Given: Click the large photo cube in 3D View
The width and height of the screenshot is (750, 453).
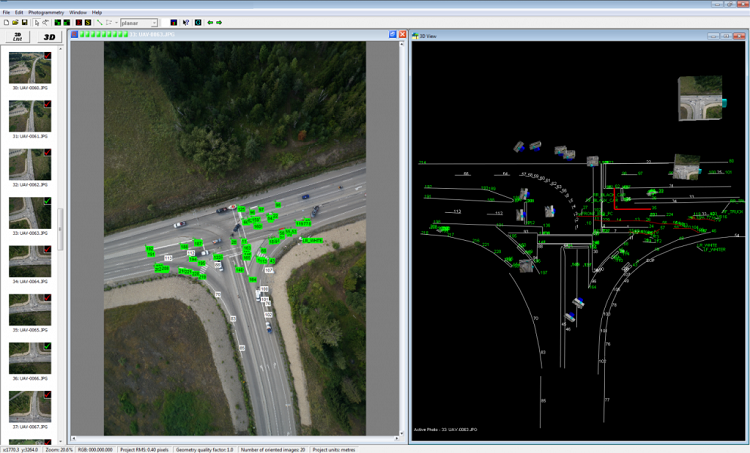Looking at the screenshot, I should (x=700, y=98).
